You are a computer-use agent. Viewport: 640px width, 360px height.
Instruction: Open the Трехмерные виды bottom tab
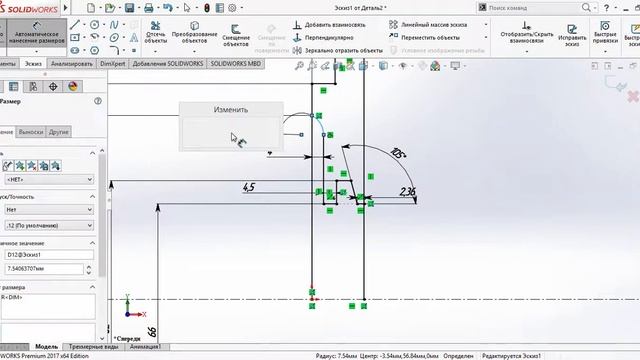pyautogui.click(x=93, y=347)
